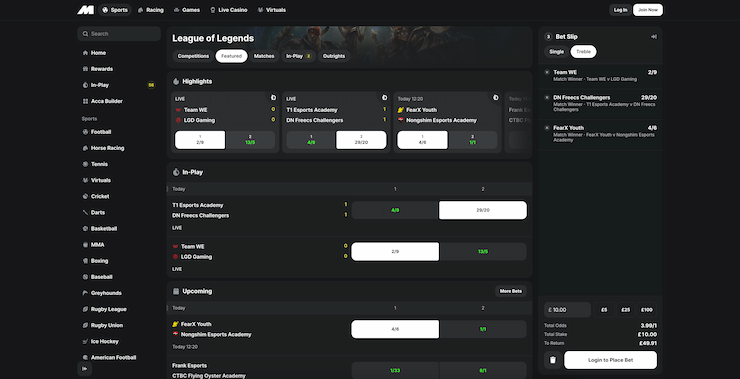Select LGD Gaming 13/5 odds in Highlights
The height and width of the screenshot is (379, 740).
point(250,140)
